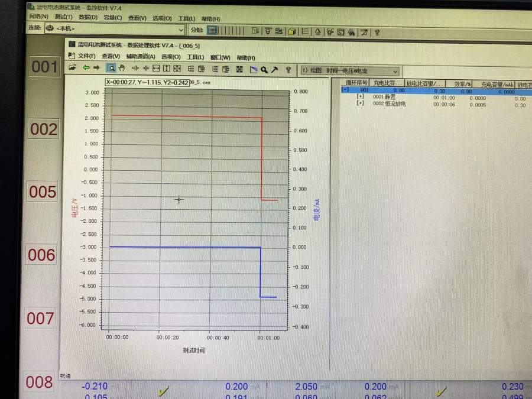Click the third list layout icon
Screen dimensions: 532x399
(215, 69)
